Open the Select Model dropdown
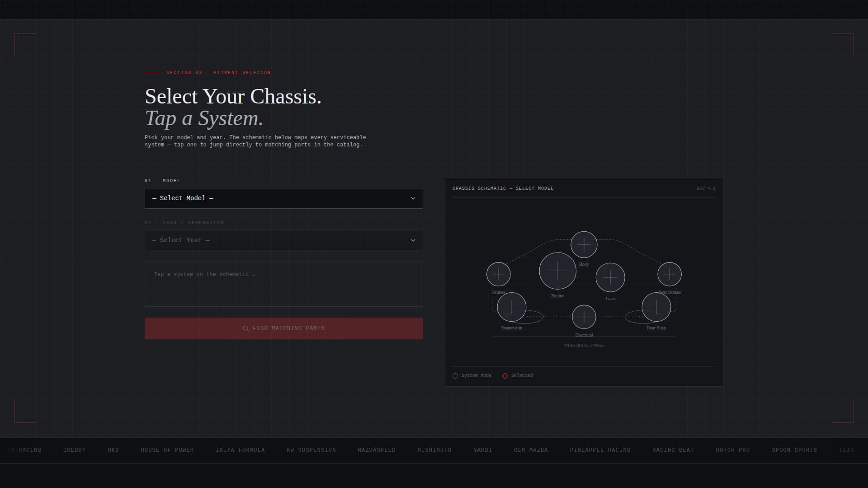Viewport: 868px width, 488px height. [x=283, y=198]
